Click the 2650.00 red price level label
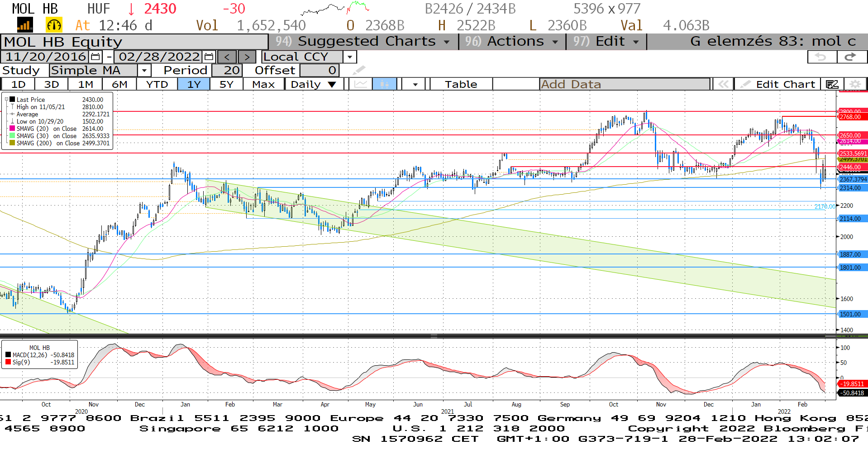Image resolution: width=868 pixels, height=464 pixels. (x=853, y=135)
